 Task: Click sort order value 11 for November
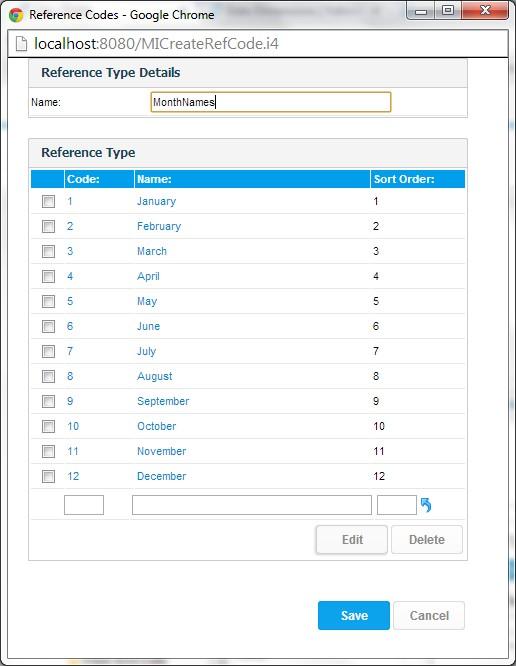(x=379, y=451)
